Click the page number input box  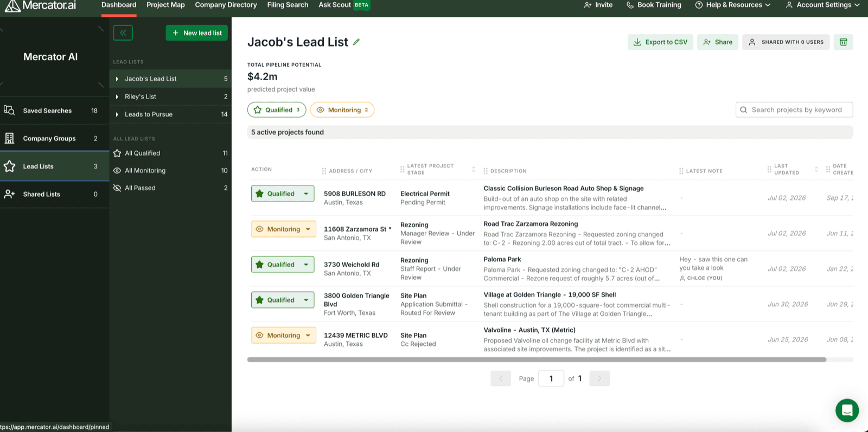pyautogui.click(x=551, y=378)
